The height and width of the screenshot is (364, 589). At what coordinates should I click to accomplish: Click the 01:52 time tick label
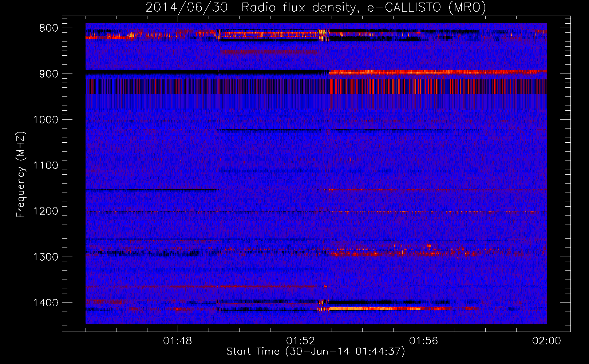(301, 341)
